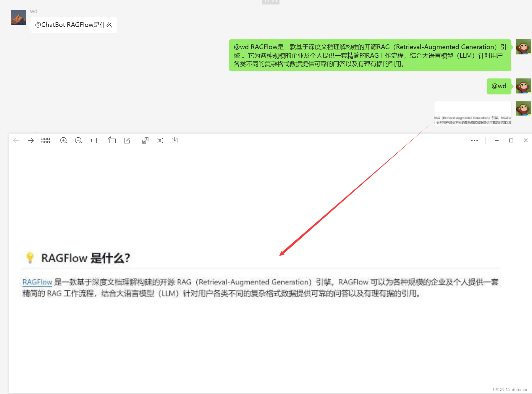532x394 pixels.
Task: Extract text from image (OCR)
Action: (160, 141)
